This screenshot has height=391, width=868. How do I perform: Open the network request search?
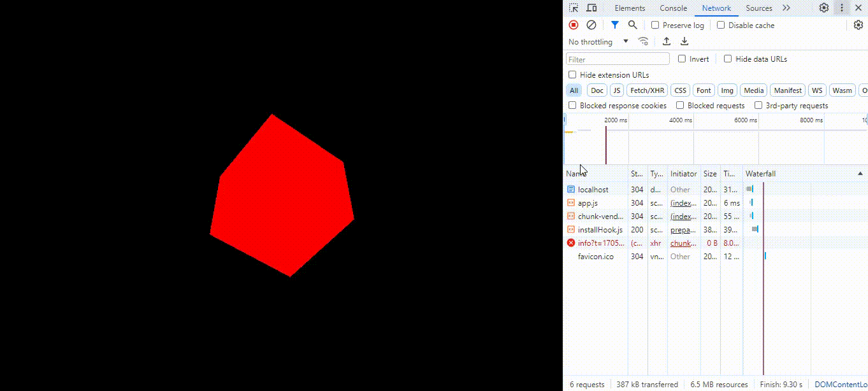(632, 24)
